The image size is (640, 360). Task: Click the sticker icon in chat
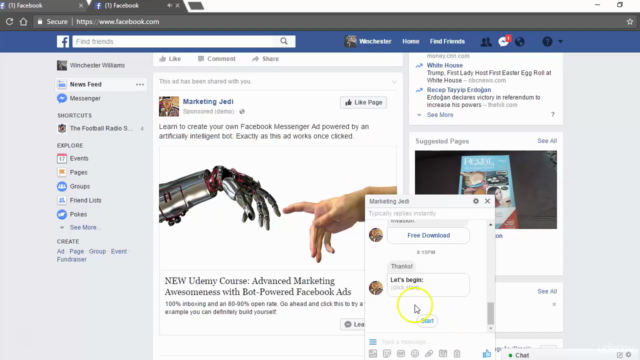387,353
